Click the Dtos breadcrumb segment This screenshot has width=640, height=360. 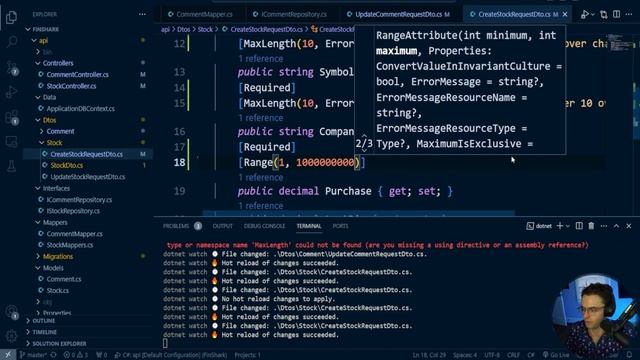[x=184, y=29]
